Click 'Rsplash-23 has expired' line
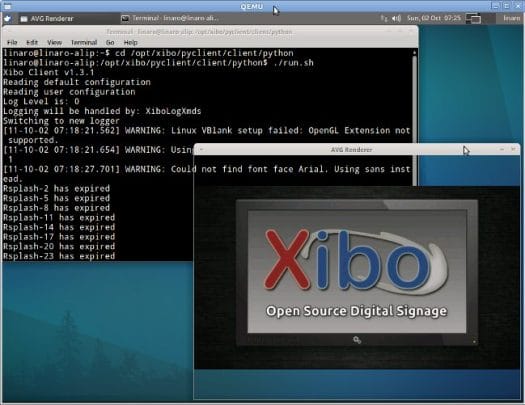The height and width of the screenshot is (405, 525). tap(59, 256)
